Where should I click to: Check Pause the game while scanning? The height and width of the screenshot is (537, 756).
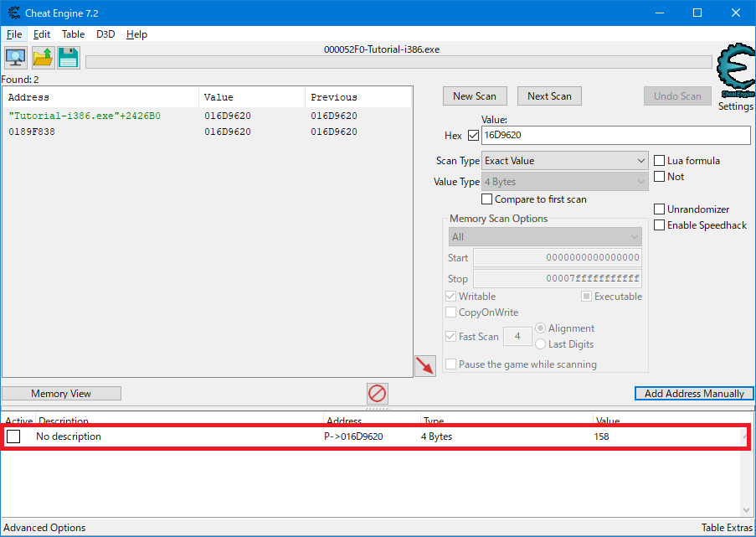pos(450,364)
